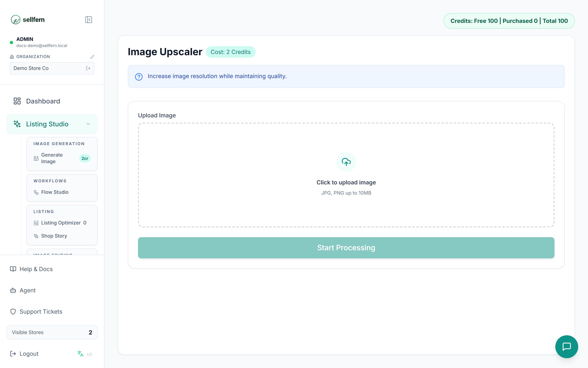Switch organization via exit arrow icon
The image size is (588, 368).
pos(88,68)
